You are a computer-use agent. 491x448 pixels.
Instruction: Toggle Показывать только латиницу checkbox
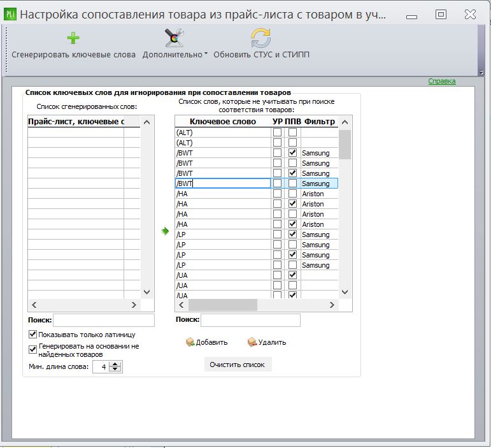click(x=32, y=335)
